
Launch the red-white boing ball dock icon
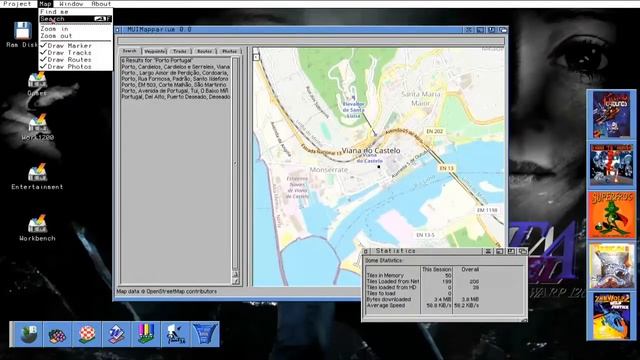87,334
